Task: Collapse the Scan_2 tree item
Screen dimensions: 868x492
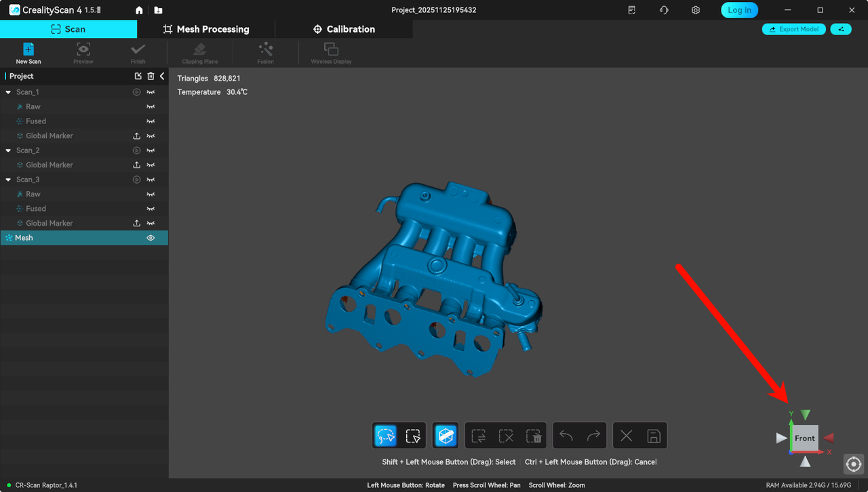Action: click(x=7, y=150)
